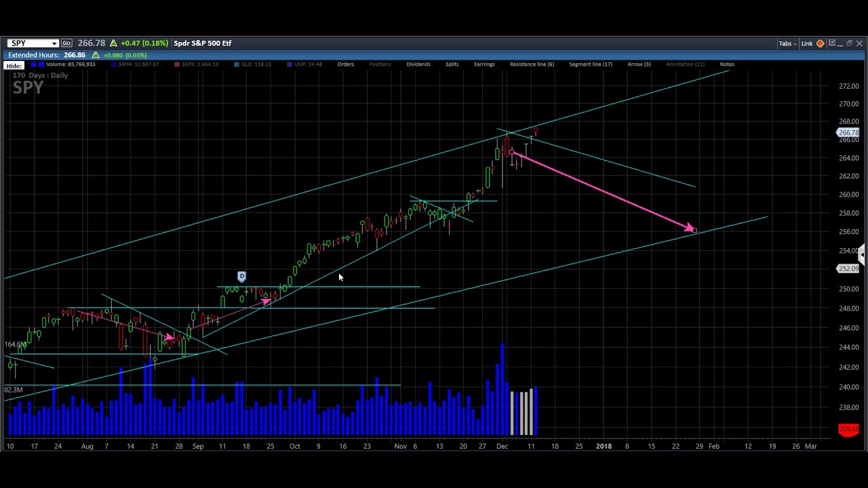Click the dividend D marker on chart
Screen dimensions: 868x488
[241, 276]
